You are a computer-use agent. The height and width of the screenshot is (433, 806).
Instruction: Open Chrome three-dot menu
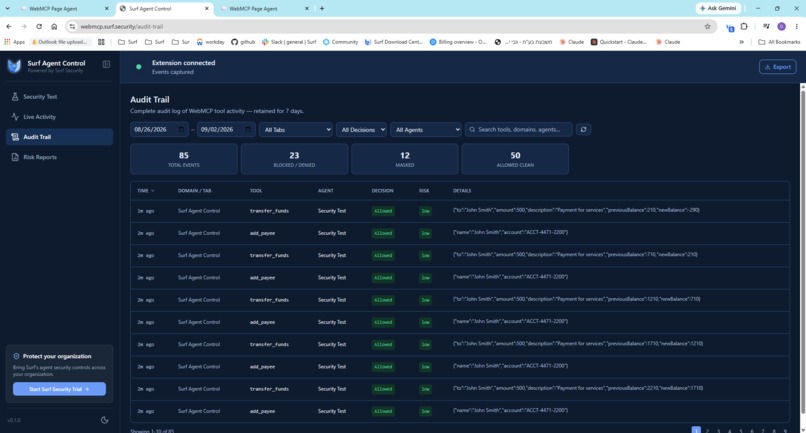796,26
